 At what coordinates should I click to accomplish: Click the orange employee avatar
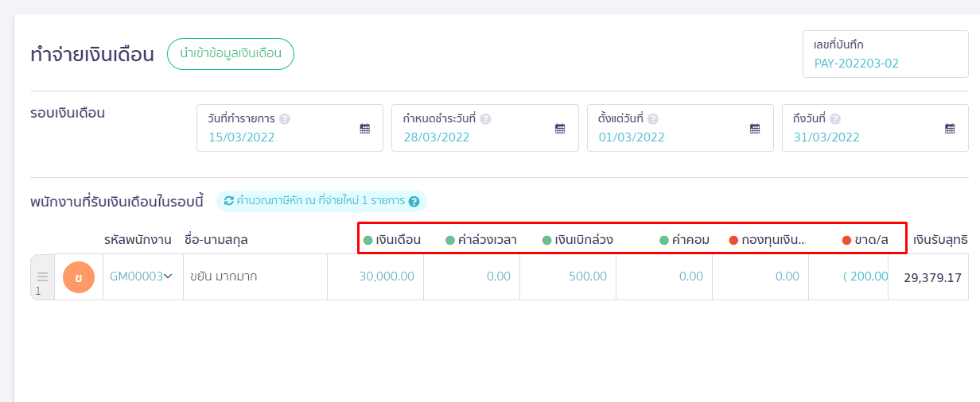click(79, 277)
